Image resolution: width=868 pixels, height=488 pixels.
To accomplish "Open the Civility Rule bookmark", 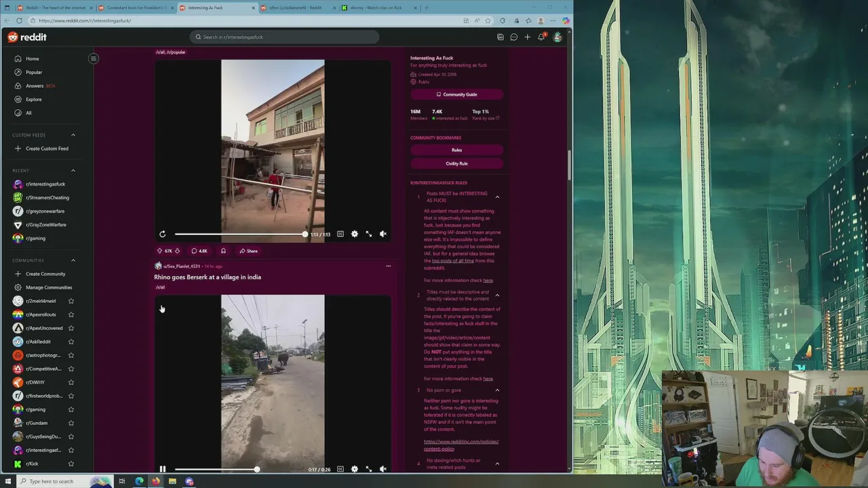I will pos(456,163).
